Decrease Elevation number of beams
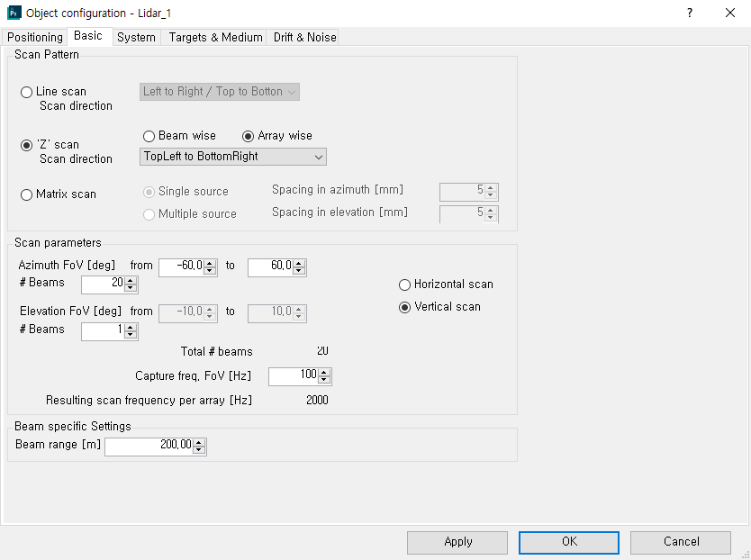 [131, 335]
